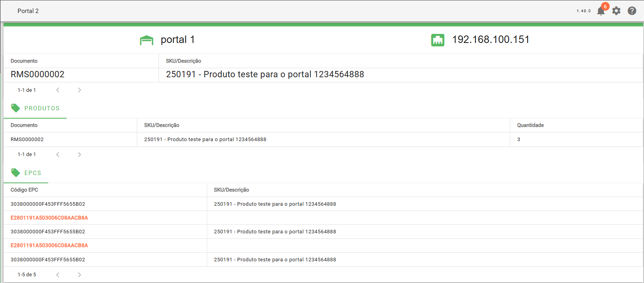The image size is (644, 283).
Task: Go to previous page in top document table
Action: tap(58, 90)
